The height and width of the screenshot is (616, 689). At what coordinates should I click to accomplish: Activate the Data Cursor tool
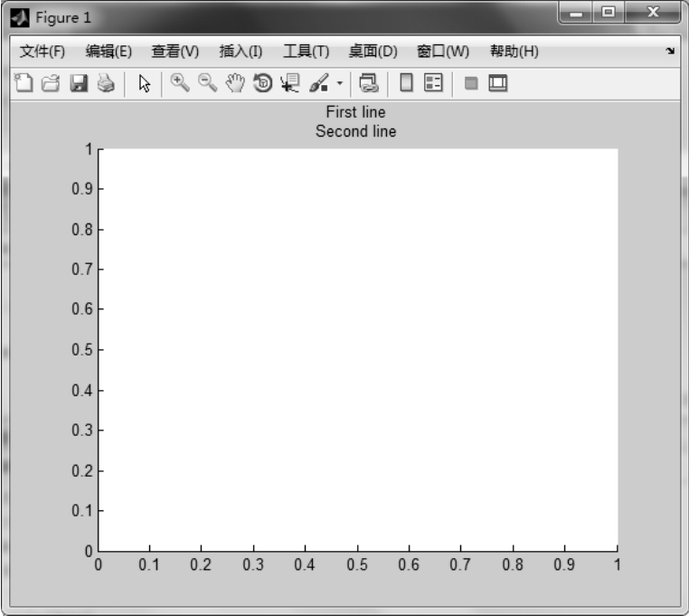(290, 83)
